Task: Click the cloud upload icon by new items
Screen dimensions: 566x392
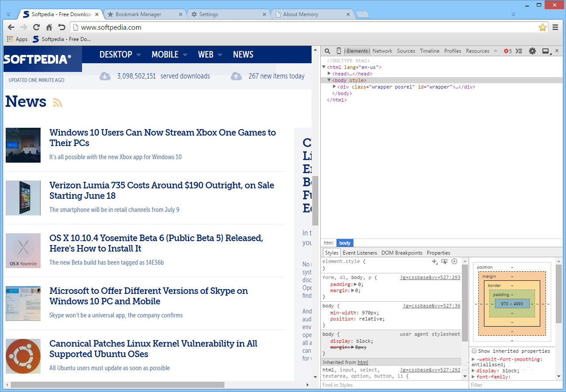Action: click(x=236, y=76)
